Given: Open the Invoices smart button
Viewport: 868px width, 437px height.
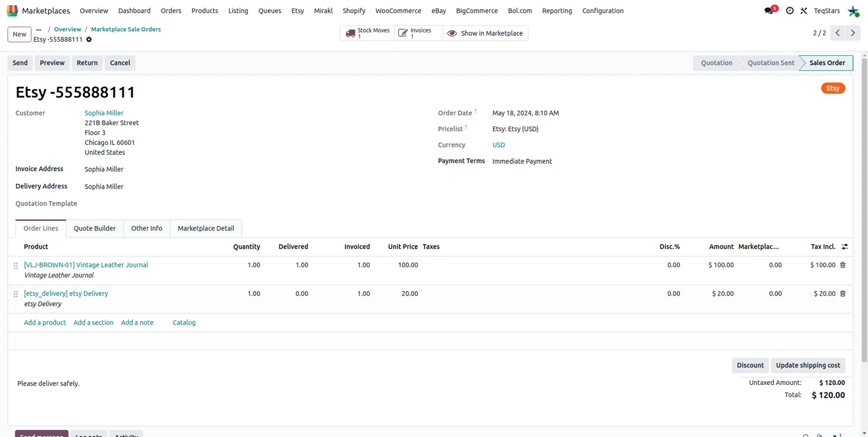Looking at the screenshot, I should coord(418,33).
